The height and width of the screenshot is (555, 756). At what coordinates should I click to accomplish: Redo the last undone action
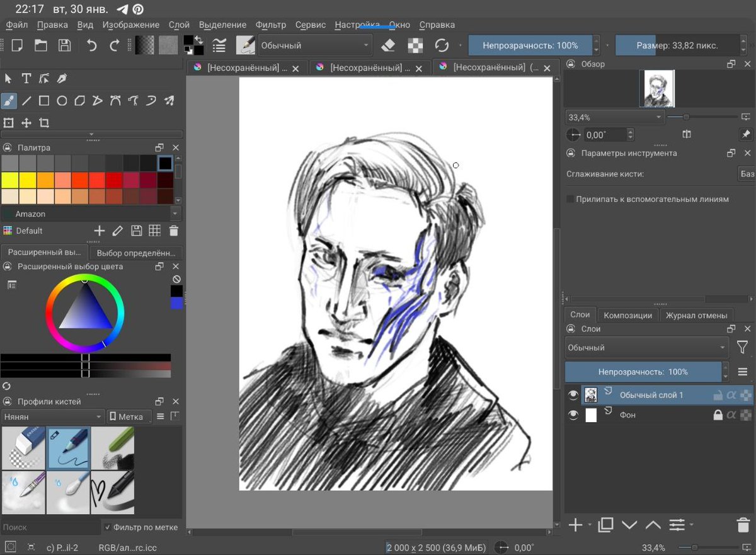[x=114, y=45]
